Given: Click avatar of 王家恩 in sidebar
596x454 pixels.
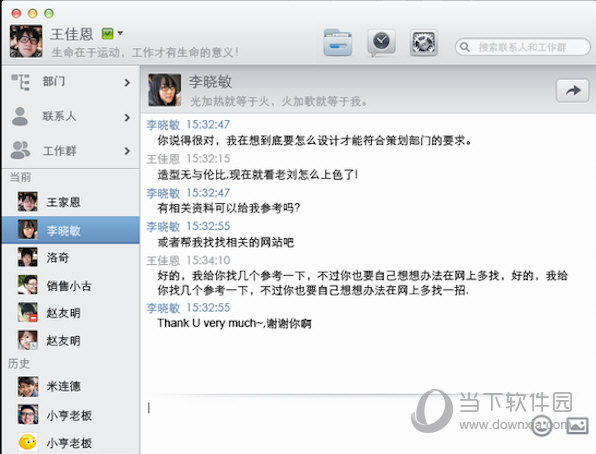Looking at the screenshot, I should (x=27, y=202).
